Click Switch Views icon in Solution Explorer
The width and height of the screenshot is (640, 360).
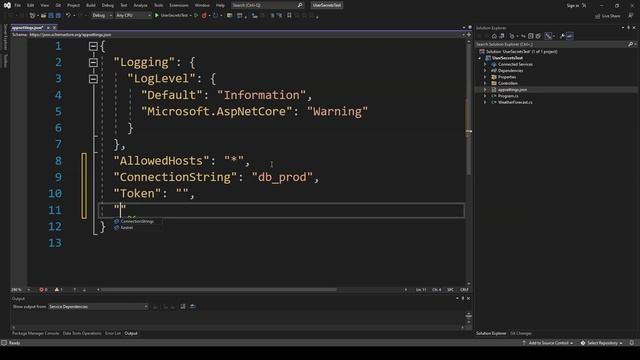(x=502, y=36)
